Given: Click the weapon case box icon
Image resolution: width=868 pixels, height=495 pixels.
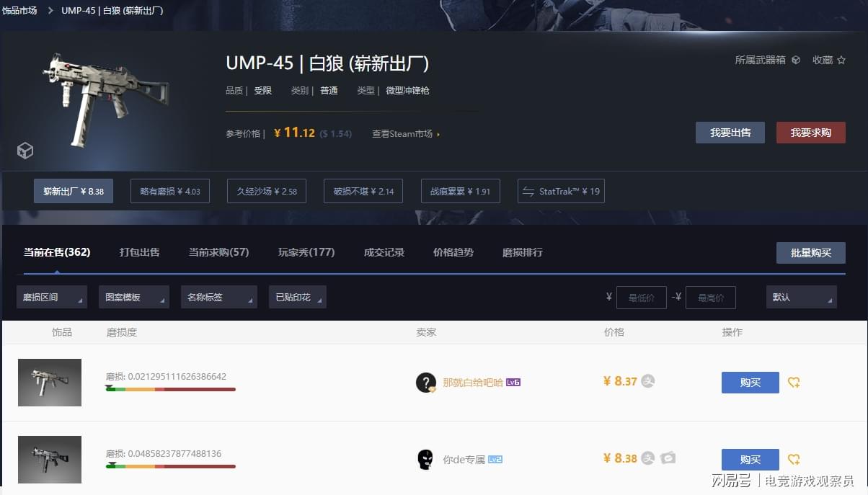Looking at the screenshot, I should click(796, 60).
